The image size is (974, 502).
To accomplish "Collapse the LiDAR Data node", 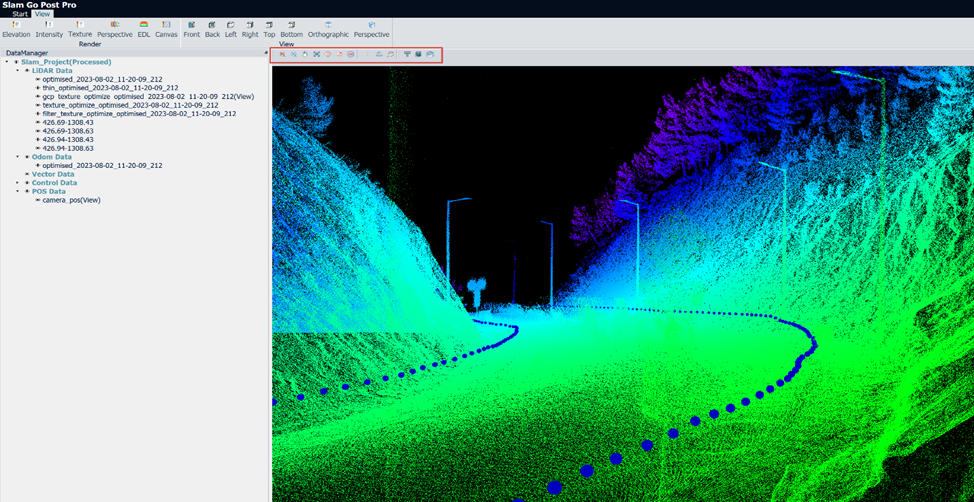I will pyautogui.click(x=17, y=71).
